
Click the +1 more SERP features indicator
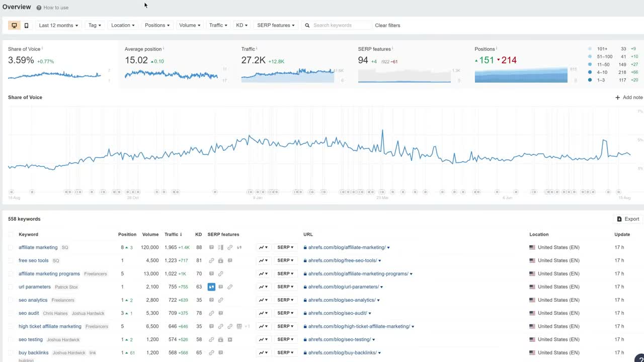click(248, 326)
